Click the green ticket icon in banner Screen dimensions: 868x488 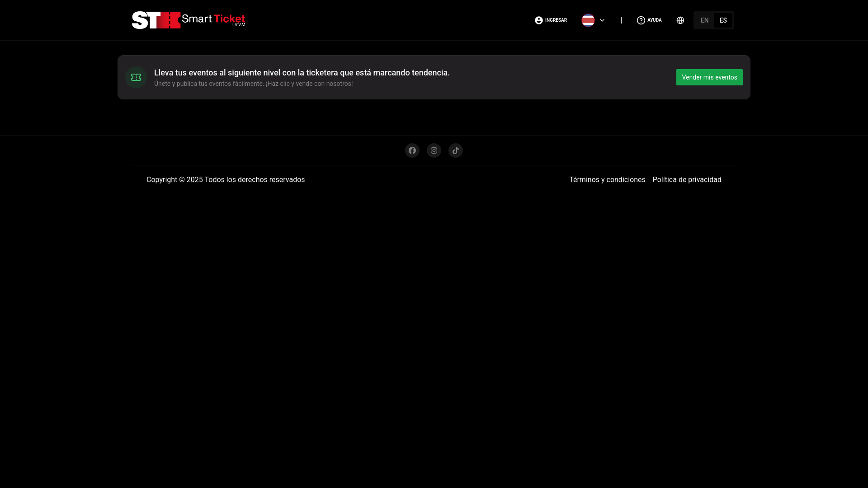tap(136, 77)
